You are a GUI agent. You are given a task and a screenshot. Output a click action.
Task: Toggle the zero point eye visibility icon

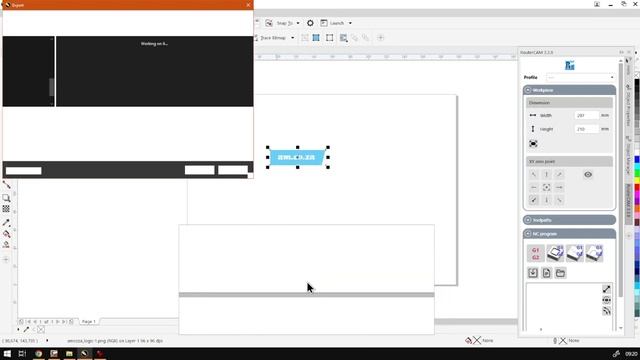[x=588, y=175]
